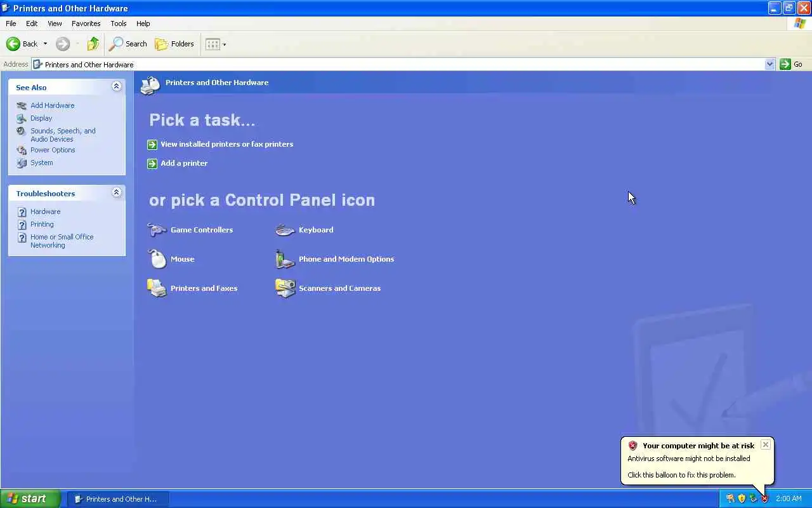The width and height of the screenshot is (812, 508).
Task: Open the Help menu
Action: tap(143, 23)
